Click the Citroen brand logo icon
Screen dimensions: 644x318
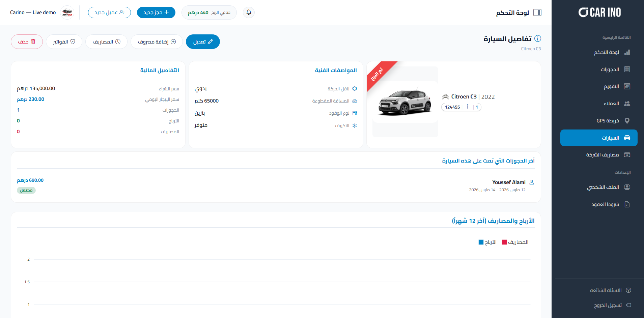coord(445,97)
